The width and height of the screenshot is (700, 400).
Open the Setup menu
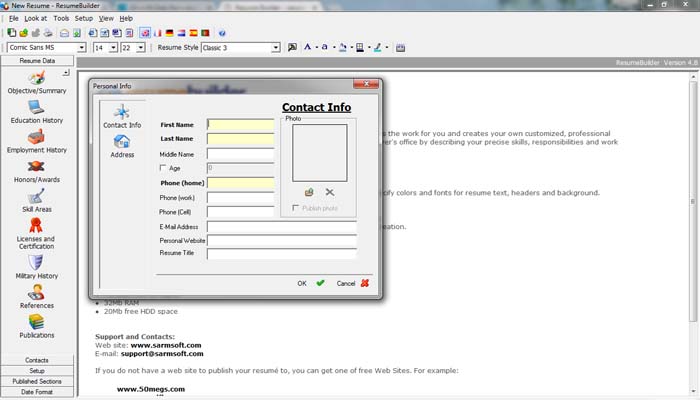[x=83, y=18]
